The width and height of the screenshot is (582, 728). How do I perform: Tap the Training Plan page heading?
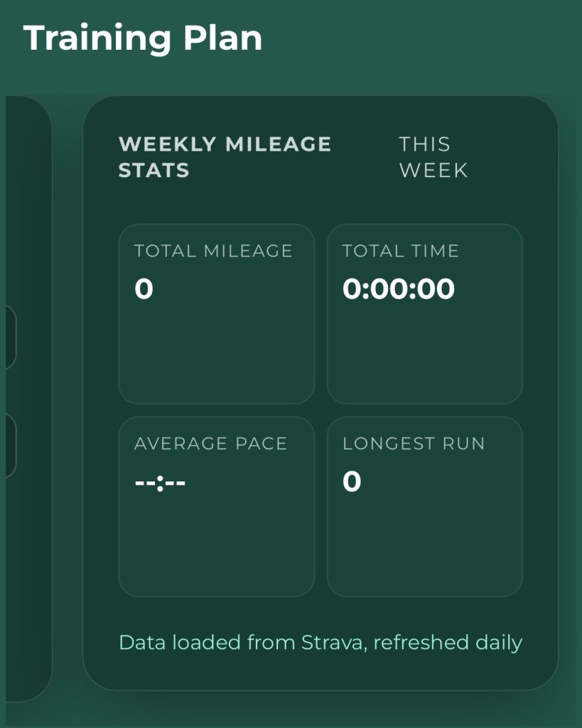[x=143, y=38]
